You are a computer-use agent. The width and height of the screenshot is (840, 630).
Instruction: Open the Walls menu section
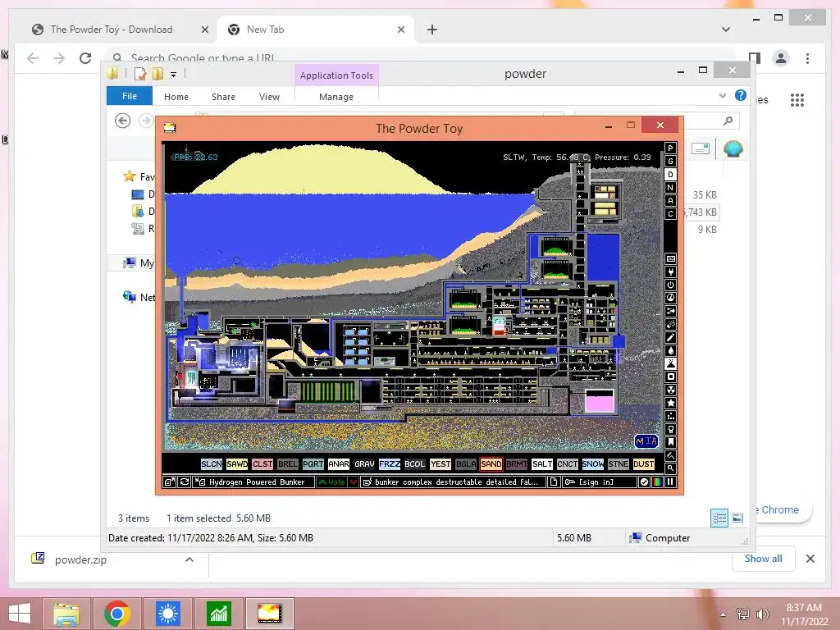pos(670,258)
